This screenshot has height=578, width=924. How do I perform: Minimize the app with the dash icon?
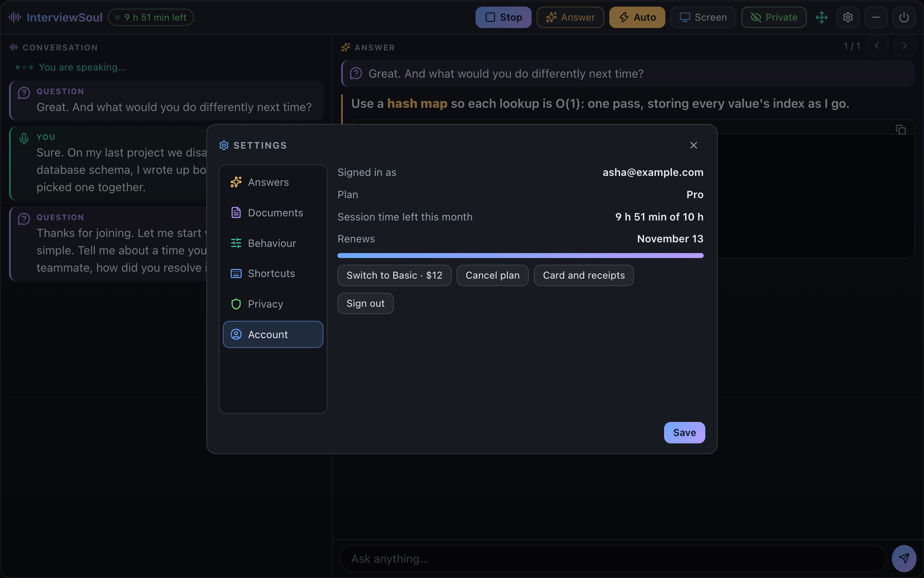pyautogui.click(x=876, y=17)
